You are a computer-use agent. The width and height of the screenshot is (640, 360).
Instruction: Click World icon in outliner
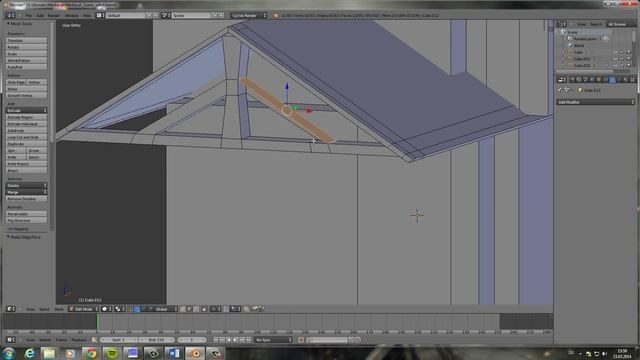pyautogui.click(x=570, y=45)
